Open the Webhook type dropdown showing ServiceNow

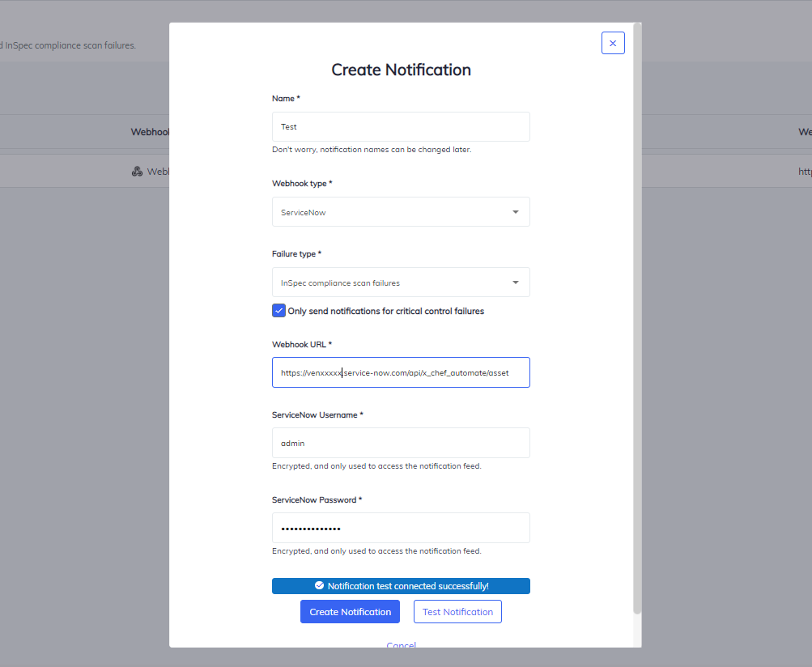tap(401, 212)
